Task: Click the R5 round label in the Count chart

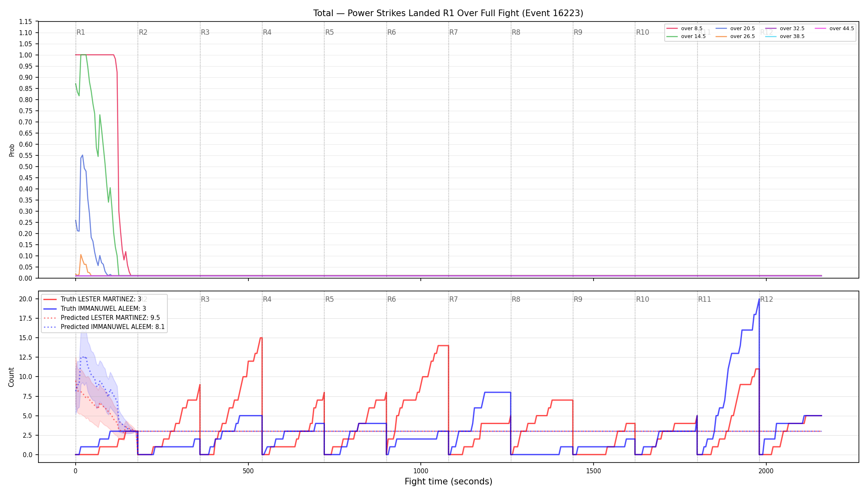Action: (x=329, y=299)
